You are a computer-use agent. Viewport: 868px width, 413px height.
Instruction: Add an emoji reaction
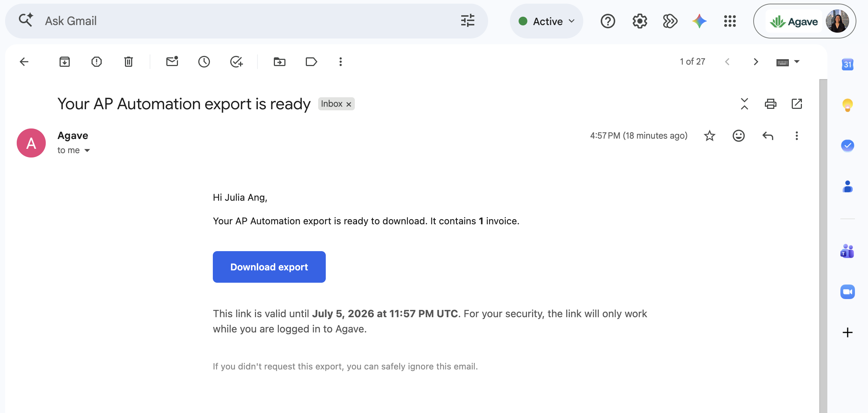(739, 136)
